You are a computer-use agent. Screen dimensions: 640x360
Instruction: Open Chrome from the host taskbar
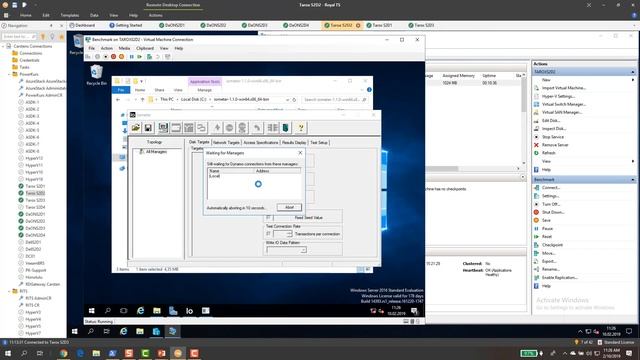[64, 353]
